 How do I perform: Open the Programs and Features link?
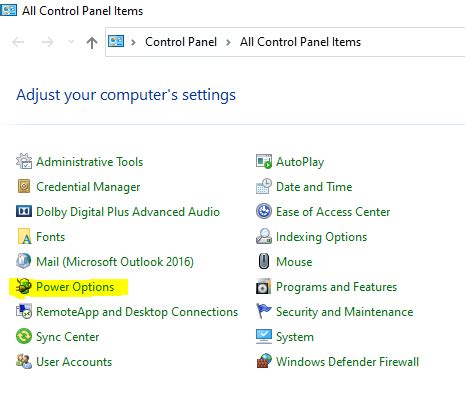336,287
